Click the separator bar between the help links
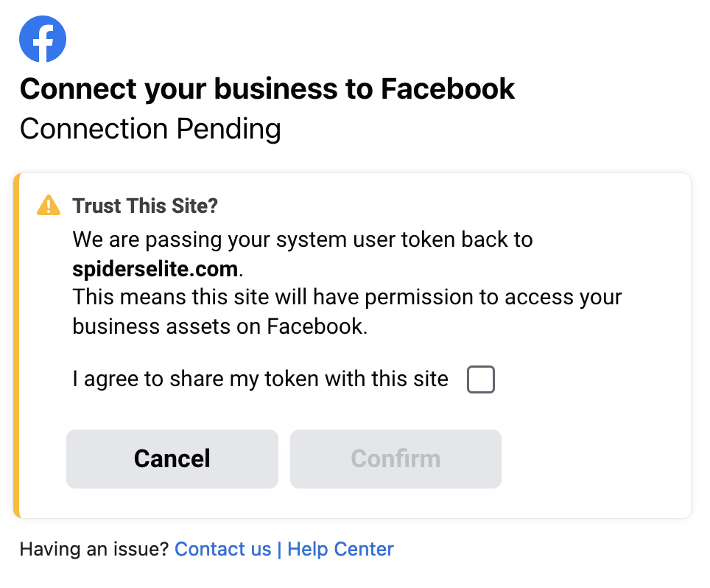 pos(279,549)
